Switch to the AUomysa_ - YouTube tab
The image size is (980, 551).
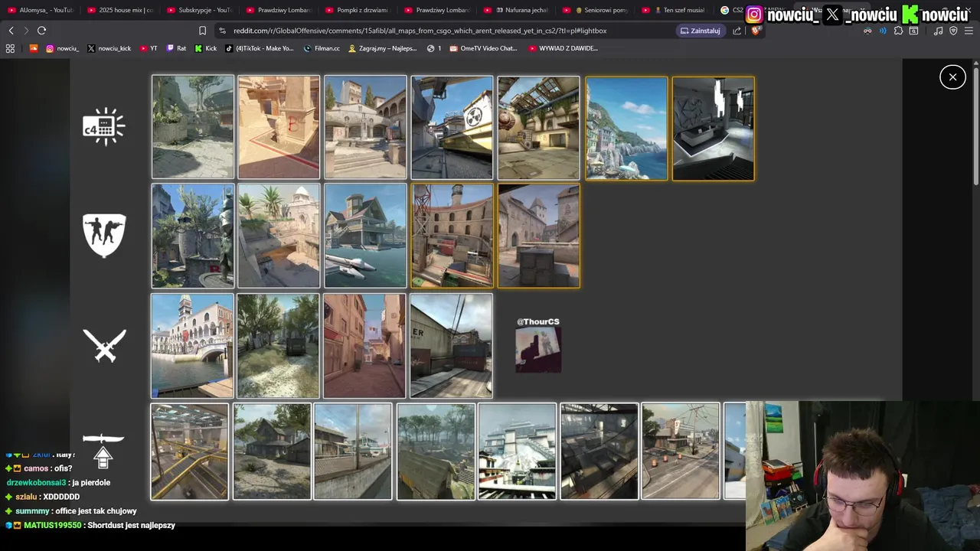[41, 10]
